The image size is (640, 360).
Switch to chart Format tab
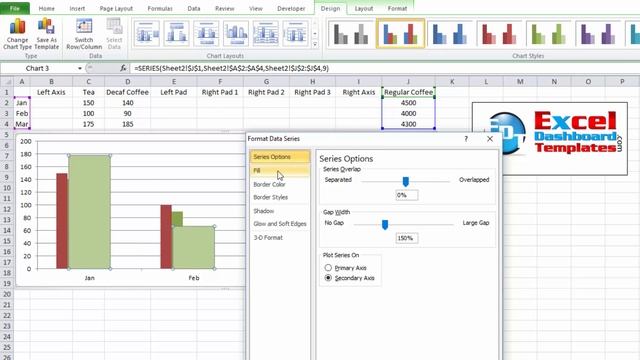click(397, 8)
